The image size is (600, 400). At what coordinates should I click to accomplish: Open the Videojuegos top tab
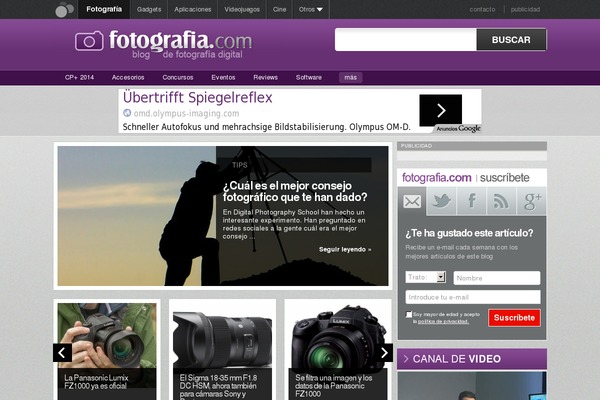tap(242, 9)
